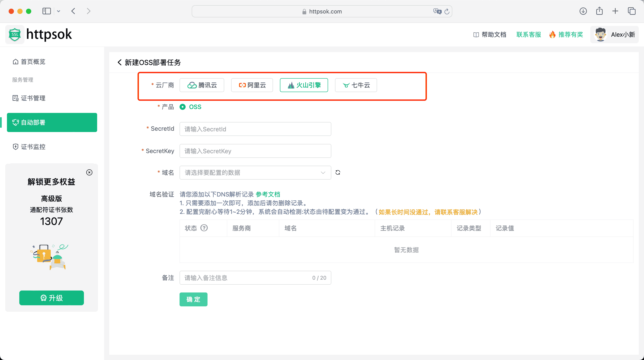Select 七牛云 as the cloud vendor
This screenshot has height=360, width=644.
tap(356, 85)
